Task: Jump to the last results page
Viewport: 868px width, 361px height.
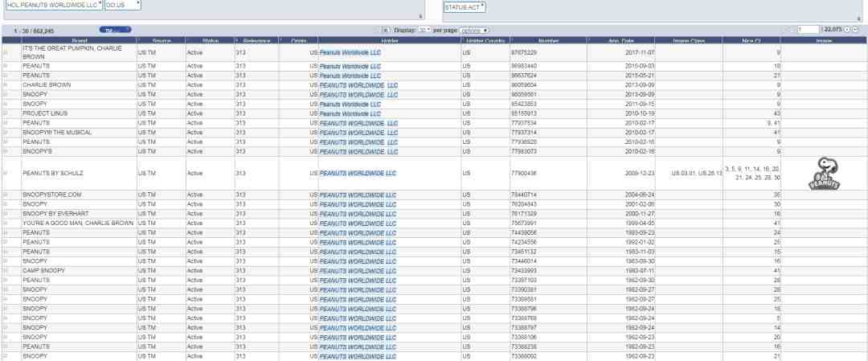Action: [x=854, y=30]
